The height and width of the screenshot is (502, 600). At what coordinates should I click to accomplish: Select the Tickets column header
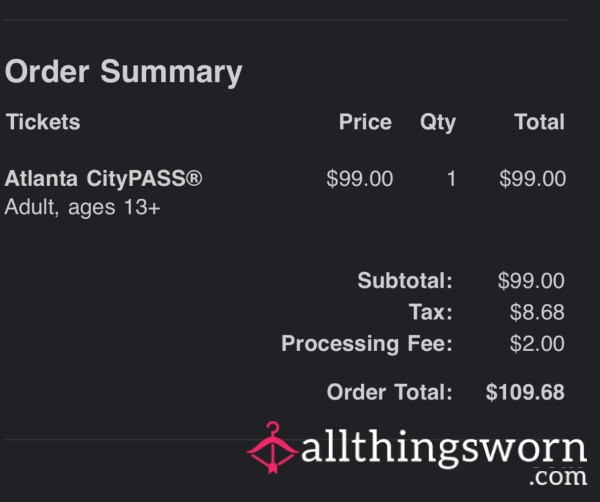(43, 122)
